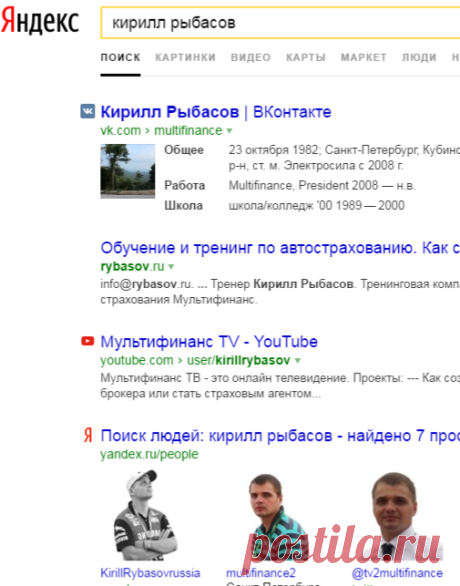The image size is (460, 586).
Task: Click the Яндекс logo
Action: [40, 21]
